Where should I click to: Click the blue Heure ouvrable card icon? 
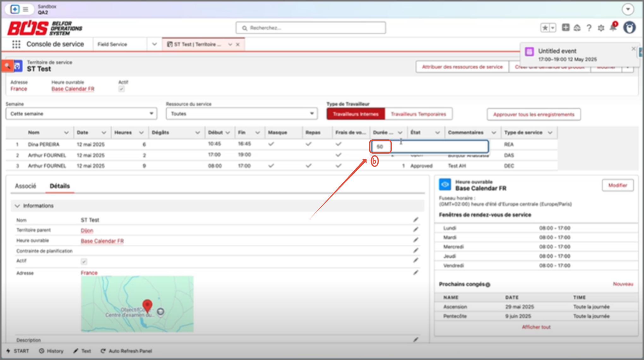coord(445,185)
